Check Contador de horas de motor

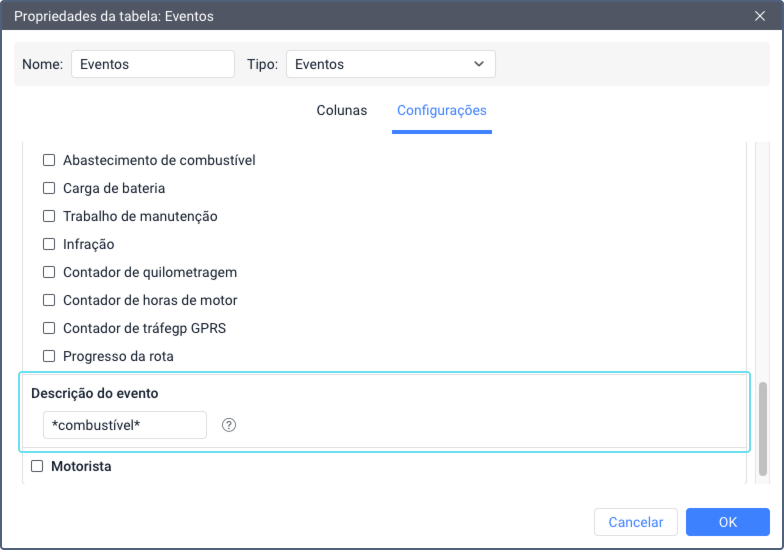tap(48, 300)
